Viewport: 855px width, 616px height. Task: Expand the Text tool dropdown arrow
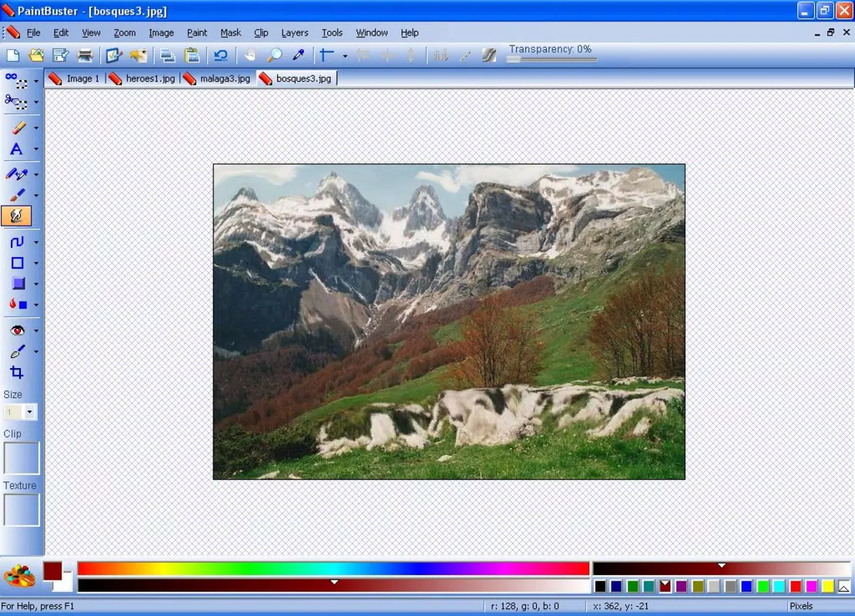coord(36,149)
